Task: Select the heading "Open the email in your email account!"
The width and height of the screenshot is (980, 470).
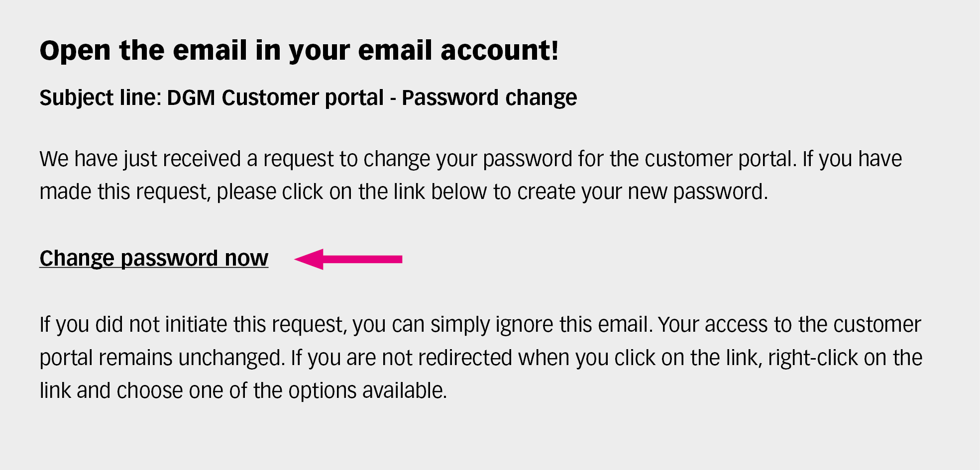Action: coord(299,51)
